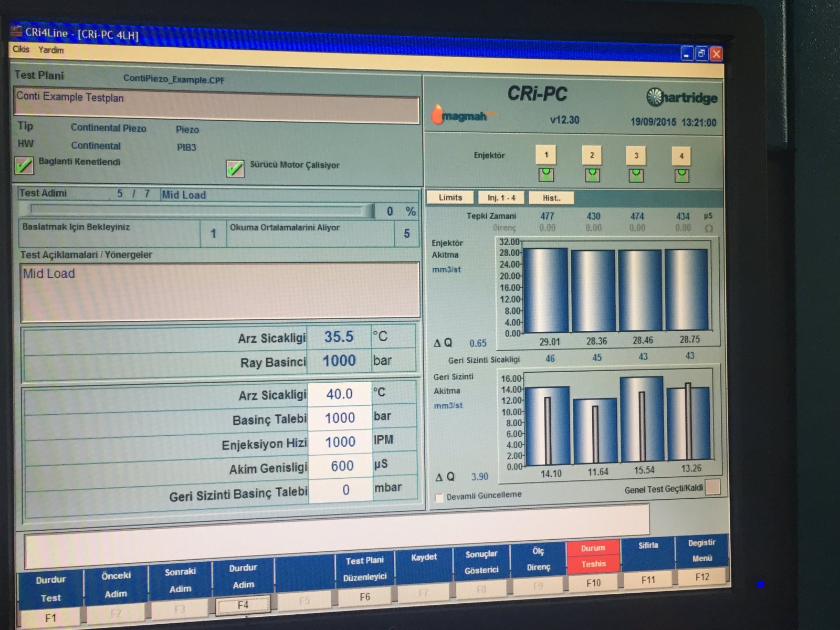Click Genel Test Geçti/Kaldi indicator box
The image size is (840, 630).
click(x=712, y=487)
